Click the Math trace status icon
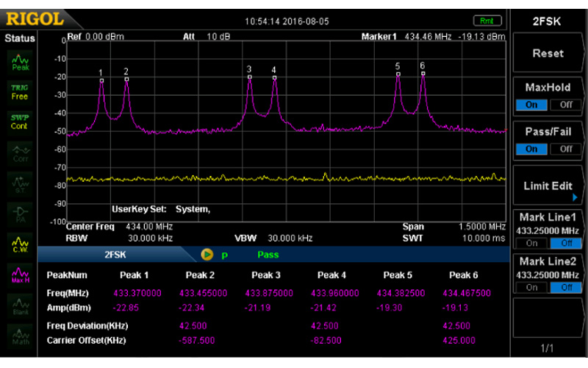The width and height of the screenshot is (588, 368). point(20,336)
